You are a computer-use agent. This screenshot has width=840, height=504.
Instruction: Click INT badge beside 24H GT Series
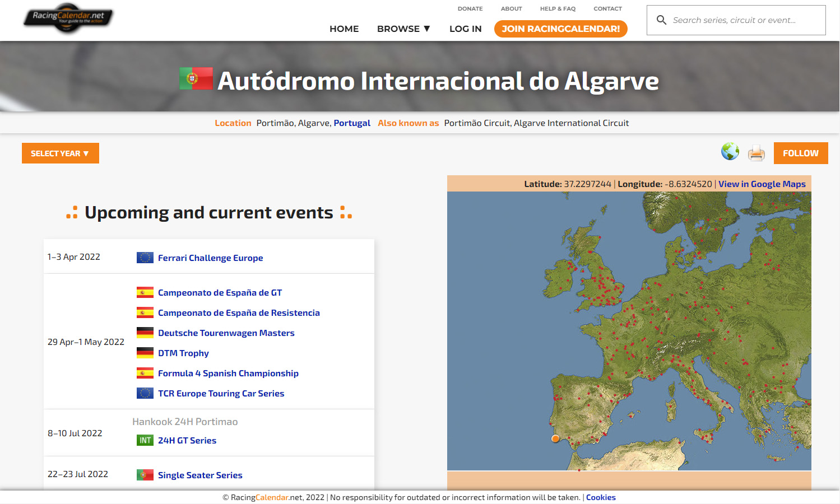(x=145, y=440)
